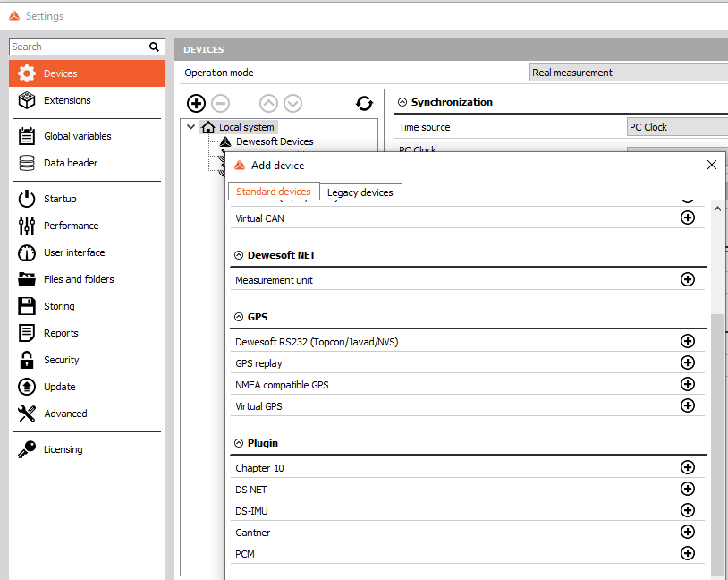Viewport: 728px width, 580px height.
Task: Select the Gantner row text
Action: point(252,533)
